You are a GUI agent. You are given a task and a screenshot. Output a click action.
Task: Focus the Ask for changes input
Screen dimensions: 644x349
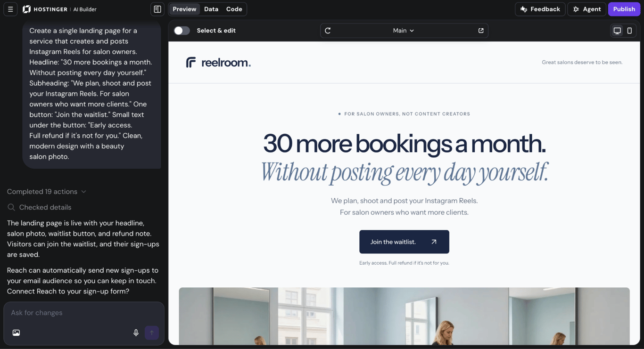click(x=84, y=313)
